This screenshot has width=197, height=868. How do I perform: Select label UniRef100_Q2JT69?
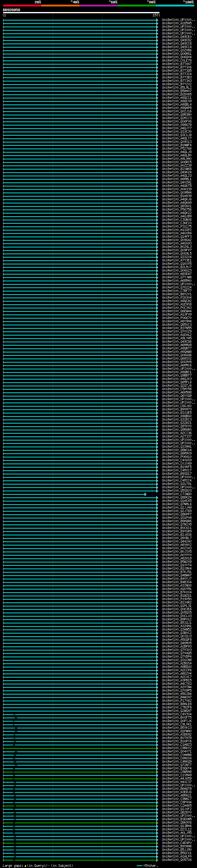(x=176, y=511)
